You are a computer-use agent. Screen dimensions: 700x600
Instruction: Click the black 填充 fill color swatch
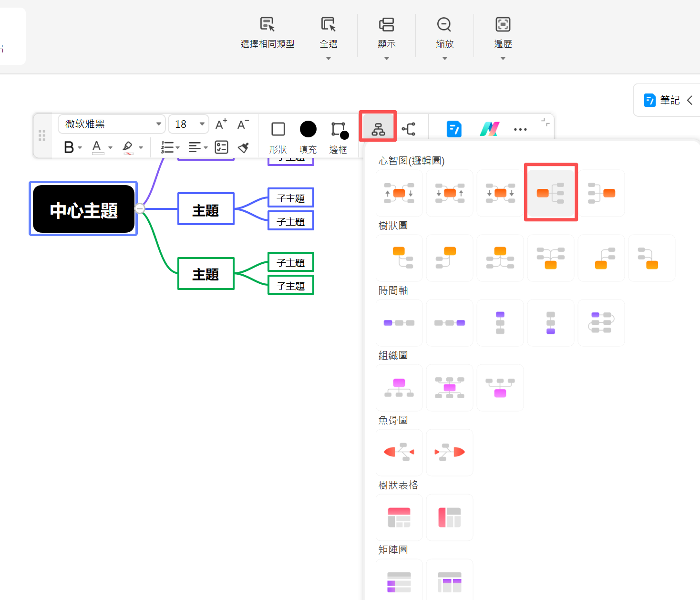point(308,129)
